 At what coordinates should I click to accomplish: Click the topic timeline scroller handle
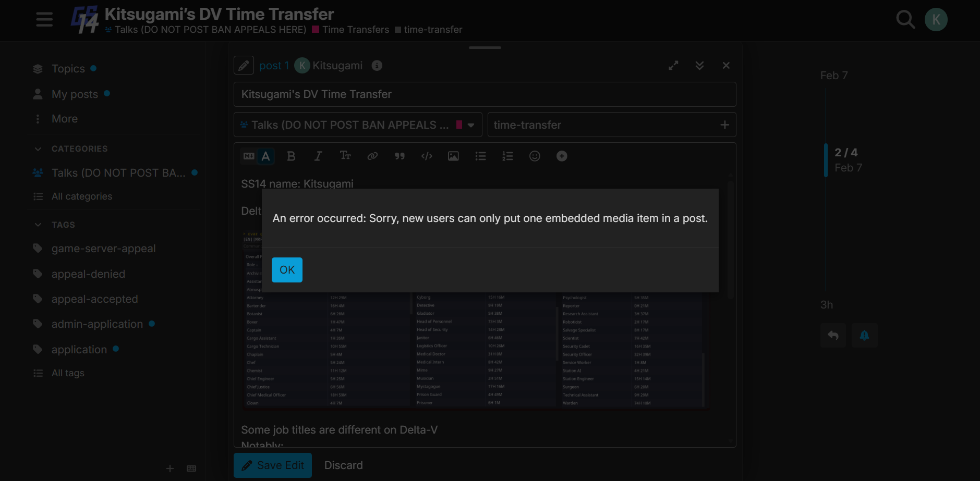tap(826, 161)
